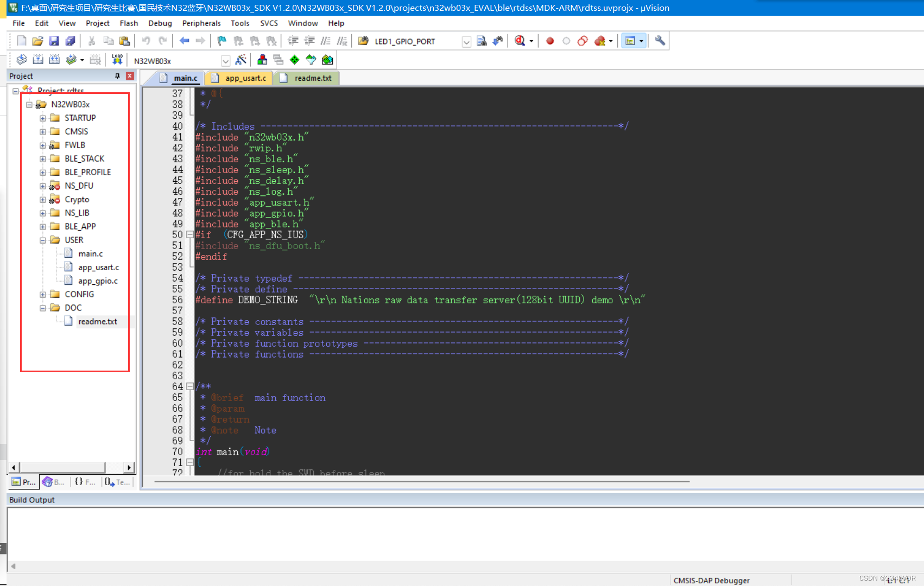Open the N32WB03x target dropdown
Screen dimensions: 924x586
pyautogui.click(x=225, y=61)
